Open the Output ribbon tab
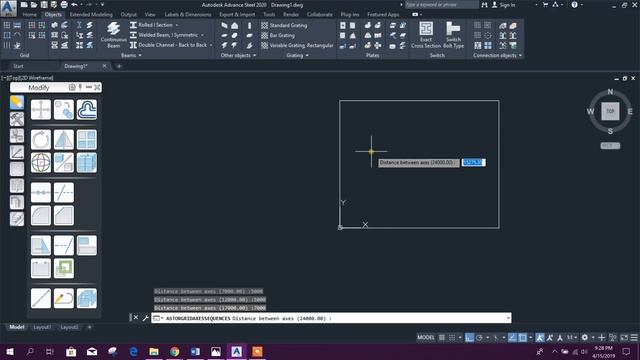640x360 pixels. (129, 14)
